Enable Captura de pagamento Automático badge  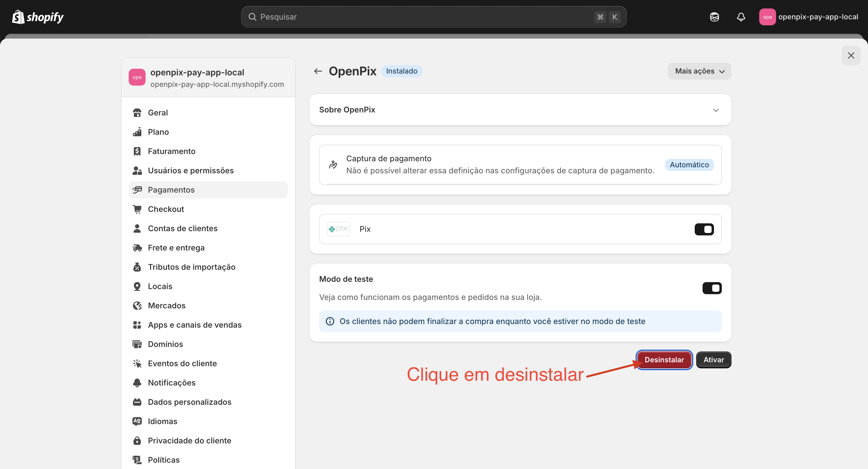(689, 165)
